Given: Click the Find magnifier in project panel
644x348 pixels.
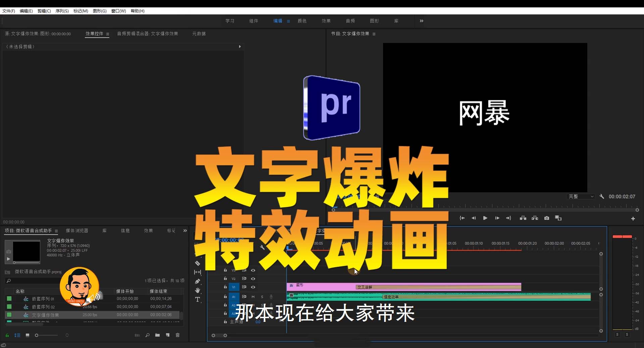Looking at the screenshot, I should tap(147, 335).
